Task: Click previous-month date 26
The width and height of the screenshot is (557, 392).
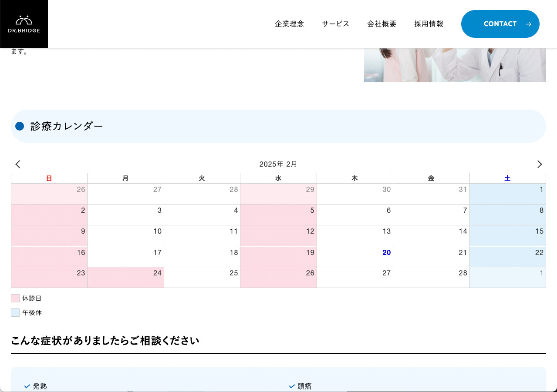Action: 49,194
